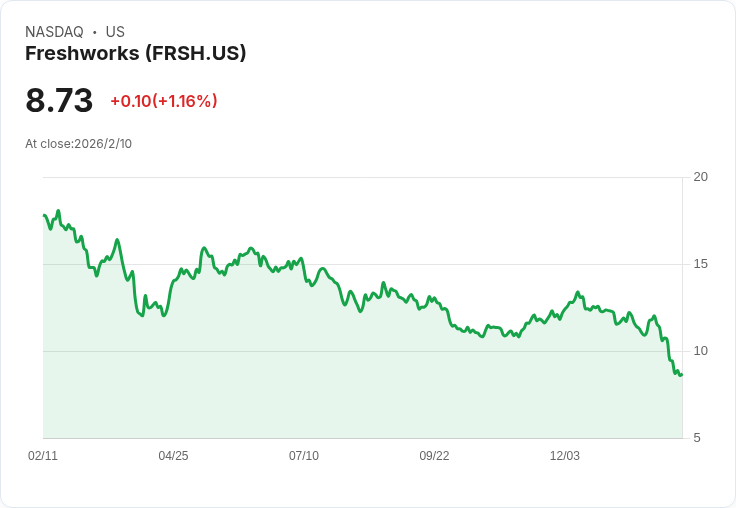Click the 15 value on the price axis
736x508 pixels.
(700, 264)
